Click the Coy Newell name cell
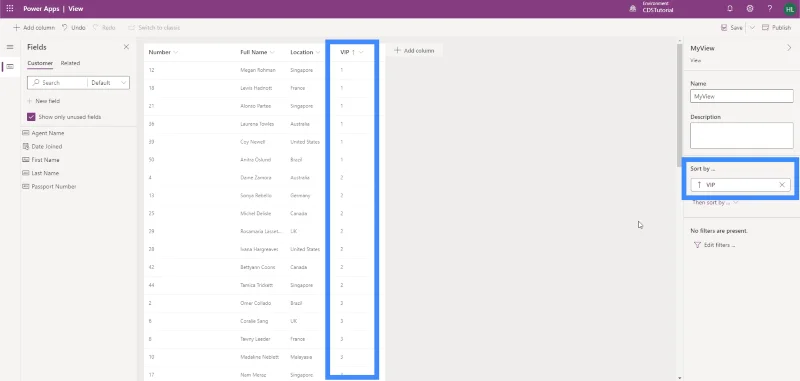This screenshot has height=381, width=800. pos(253,142)
